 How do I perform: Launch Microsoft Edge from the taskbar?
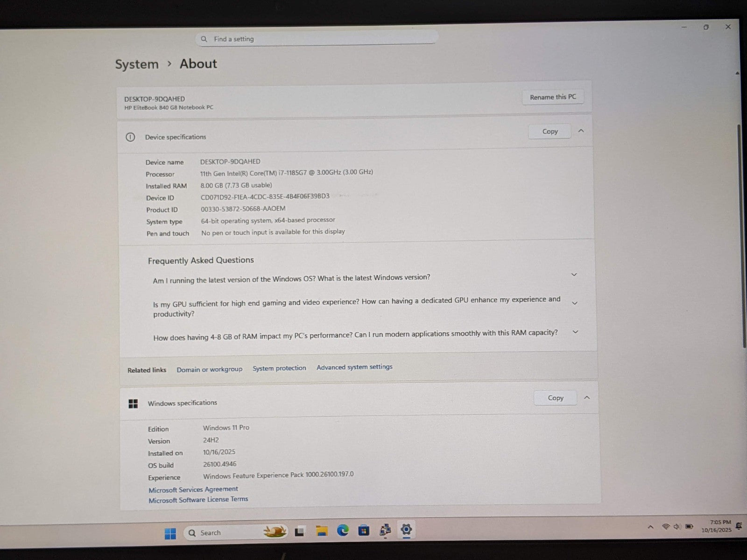click(343, 531)
